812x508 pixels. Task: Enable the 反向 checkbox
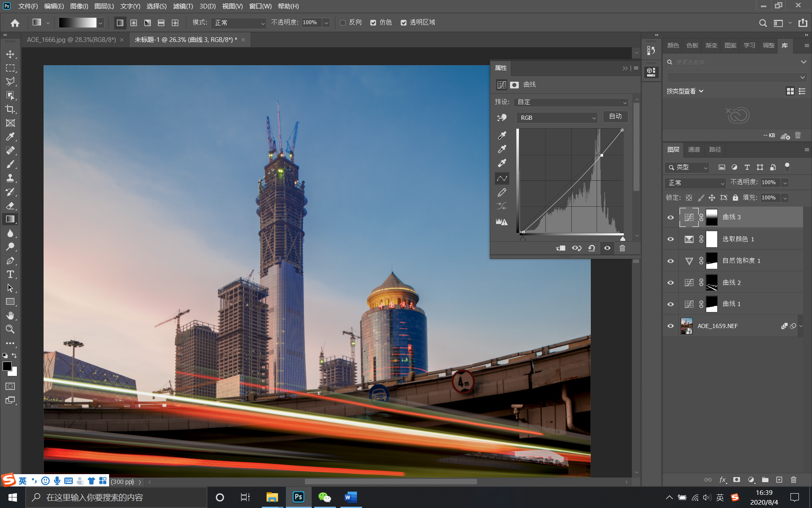click(343, 22)
